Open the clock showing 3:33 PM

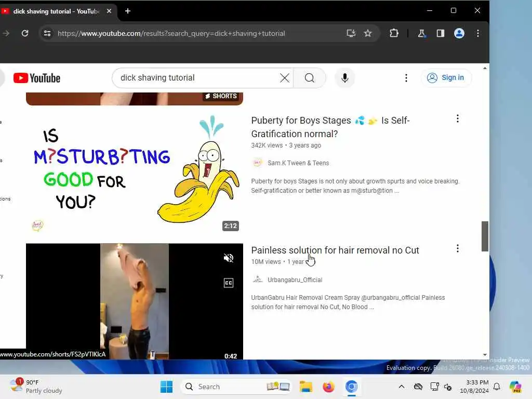(474, 387)
